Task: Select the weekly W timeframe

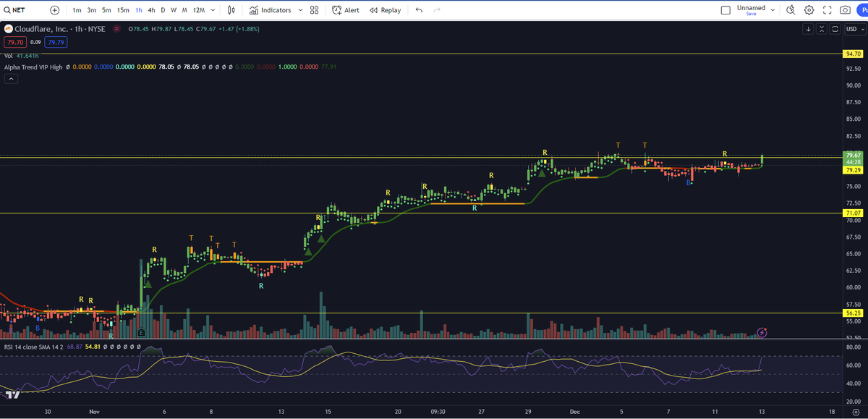Action: (174, 10)
